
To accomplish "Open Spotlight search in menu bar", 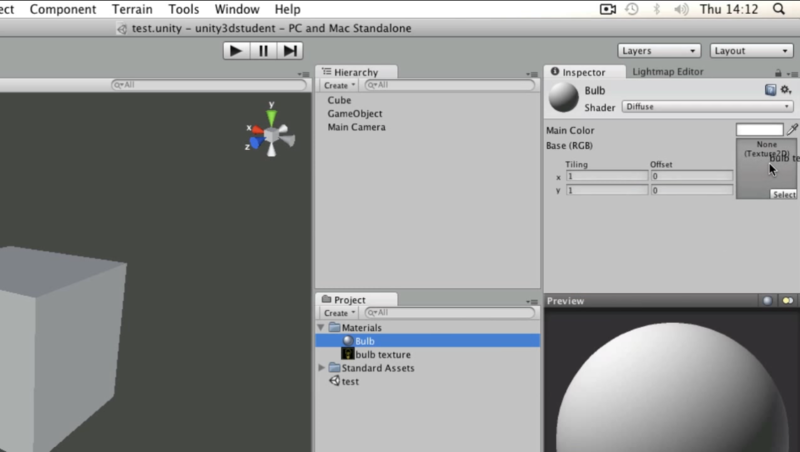I will point(779,9).
